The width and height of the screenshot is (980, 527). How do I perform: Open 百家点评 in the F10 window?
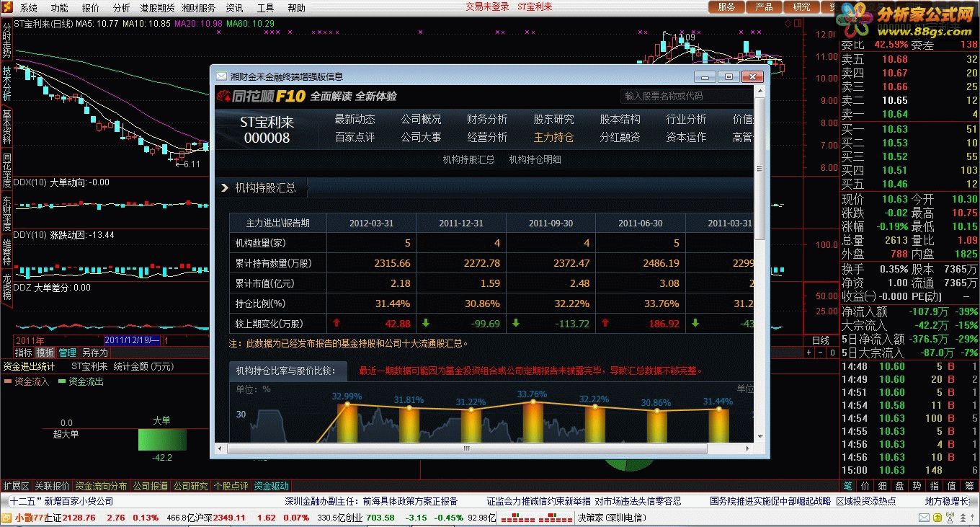[355, 137]
